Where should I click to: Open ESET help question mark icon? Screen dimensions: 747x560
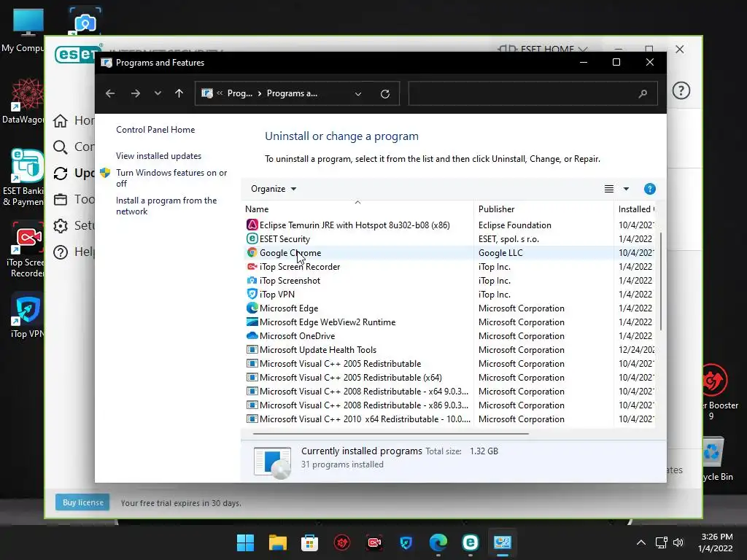(681, 90)
